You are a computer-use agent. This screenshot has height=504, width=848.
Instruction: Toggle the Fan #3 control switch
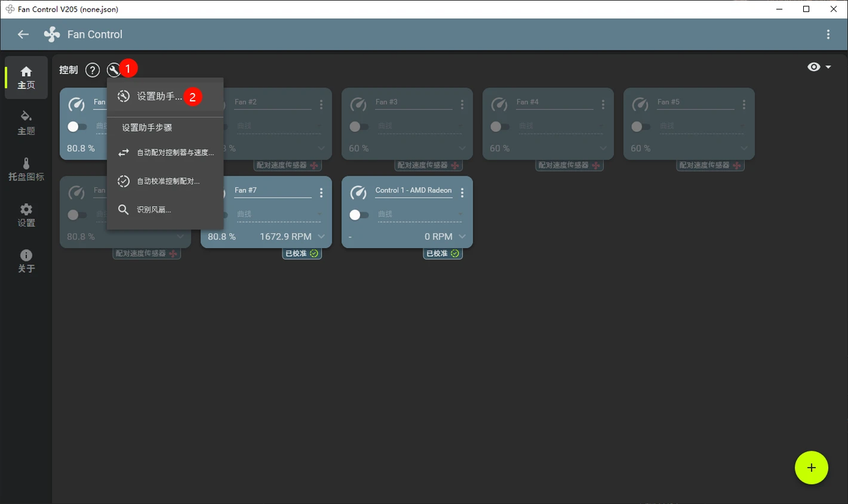(x=359, y=127)
